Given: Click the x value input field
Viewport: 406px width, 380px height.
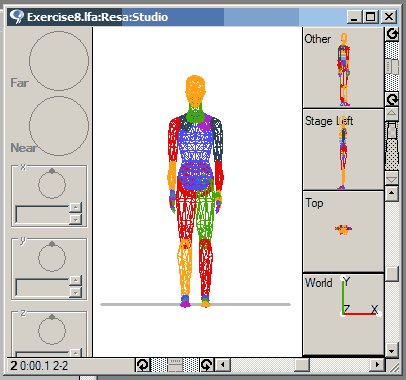Looking at the screenshot, I should [42, 214].
